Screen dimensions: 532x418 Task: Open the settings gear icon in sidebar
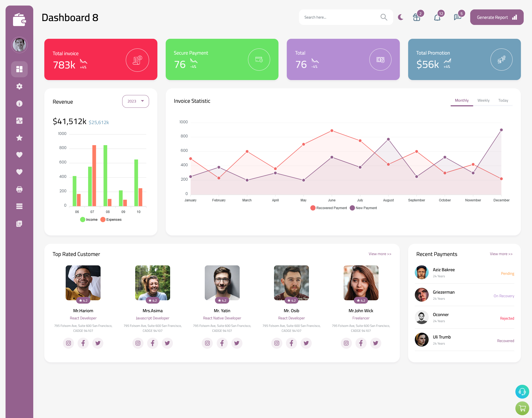click(x=19, y=86)
